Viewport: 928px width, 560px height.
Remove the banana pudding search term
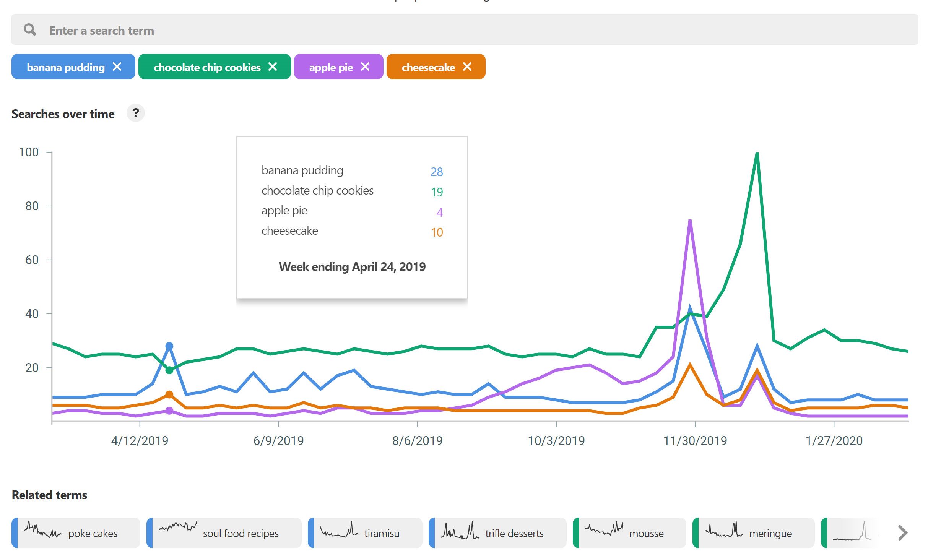click(117, 67)
